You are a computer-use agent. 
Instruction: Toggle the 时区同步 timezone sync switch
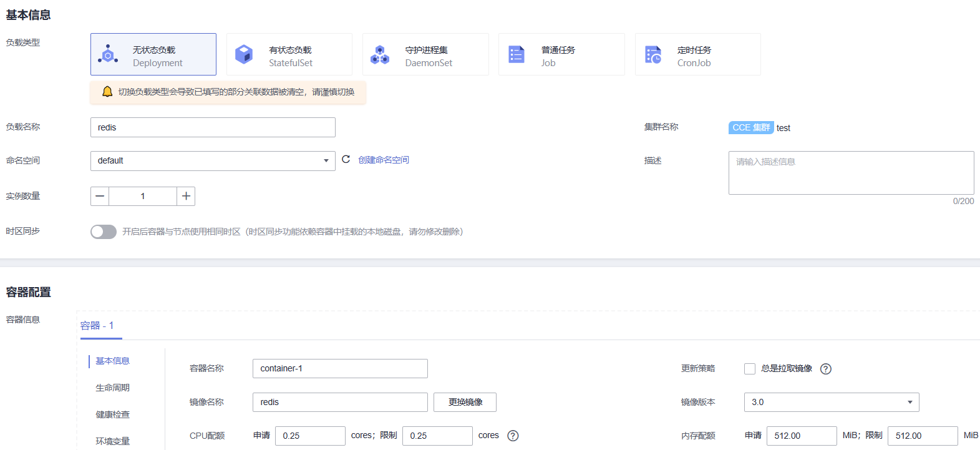104,232
